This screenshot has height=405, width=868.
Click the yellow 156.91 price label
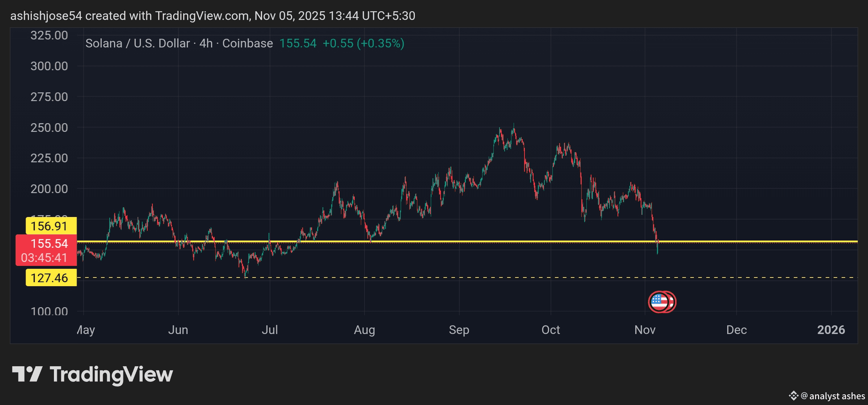point(51,226)
